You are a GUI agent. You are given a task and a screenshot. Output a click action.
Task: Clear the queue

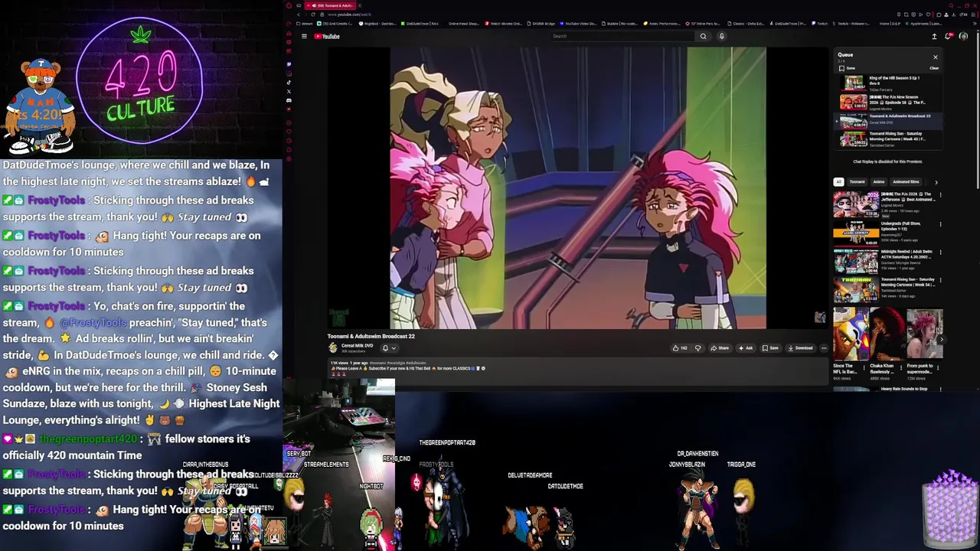pyautogui.click(x=934, y=68)
